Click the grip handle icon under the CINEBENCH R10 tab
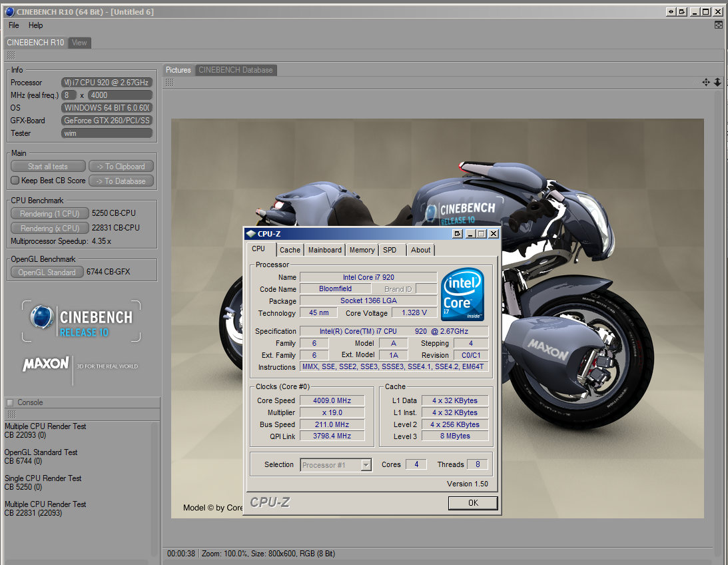Image resolution: width=728 pixels, height=565 pixels. [11, 55]
